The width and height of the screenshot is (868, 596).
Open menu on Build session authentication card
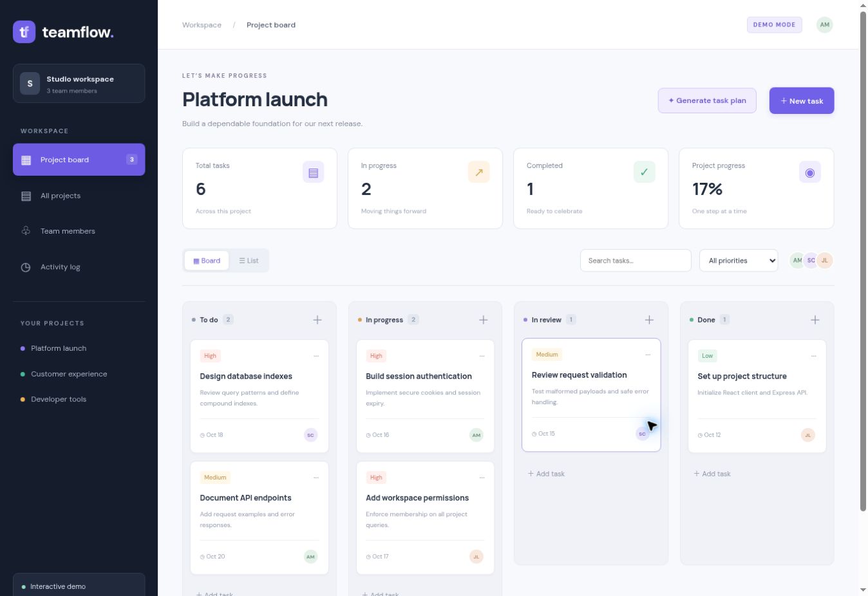pos(482,356)
